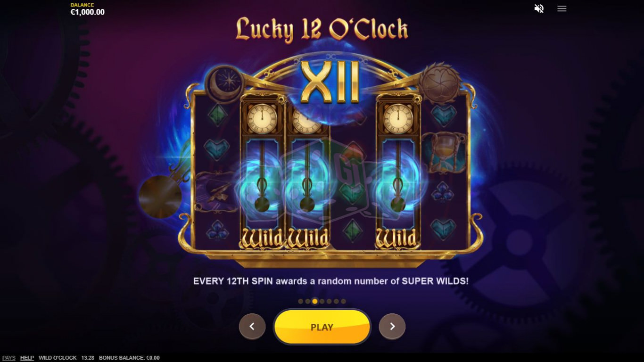Click the hourglass symbol on the reels
This screenshot has width=644, height=362.
click(x=444, y=152)
